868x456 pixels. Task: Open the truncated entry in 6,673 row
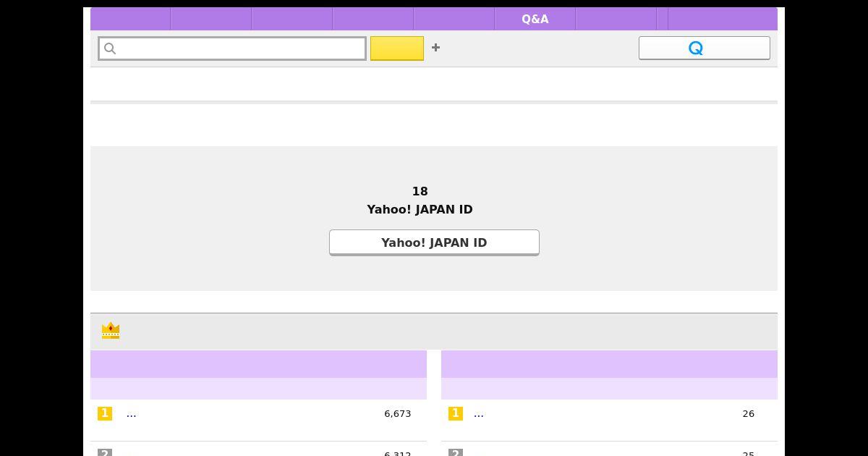pos(131,413)
